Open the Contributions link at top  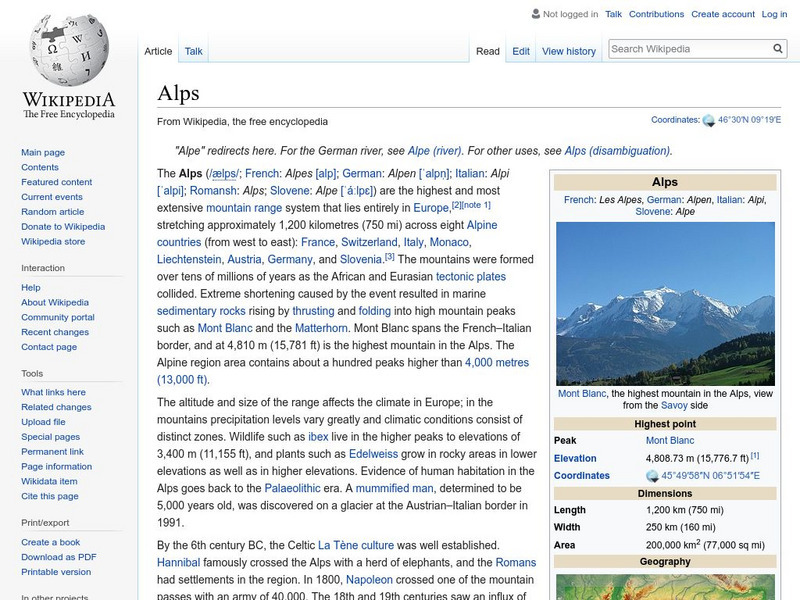656,14
